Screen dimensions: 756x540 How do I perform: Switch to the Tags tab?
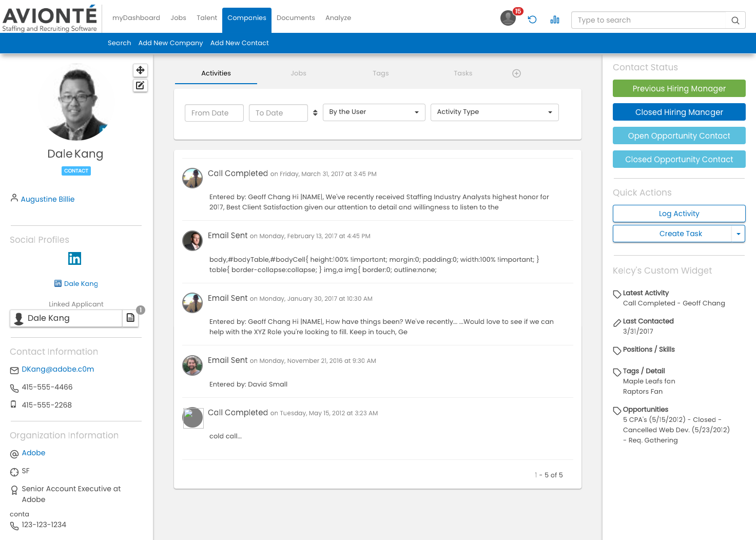coord(380,73)
